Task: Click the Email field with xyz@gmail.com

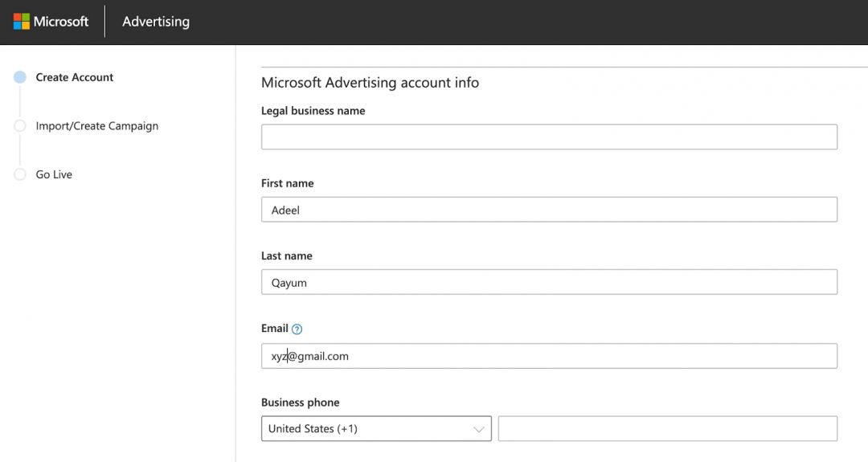Action: (549, 356)
